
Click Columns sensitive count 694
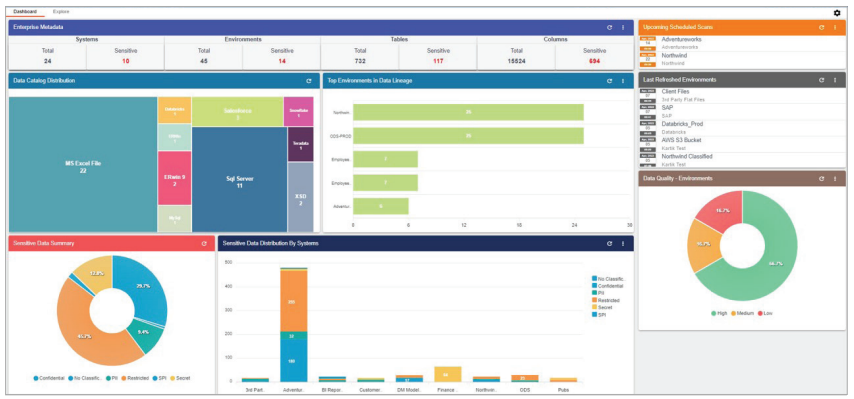[594, 61]
